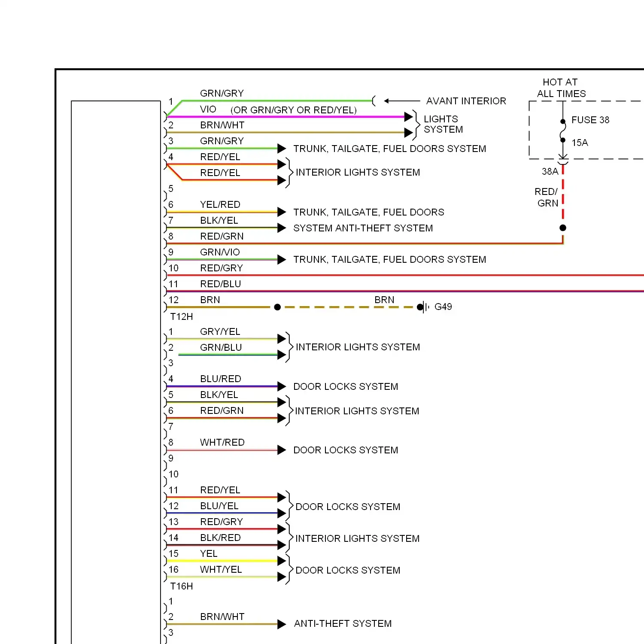Select text (OR GRN/GRY OR RED/YEL)
The image size is (644, 644).
(x=294, y=110)
